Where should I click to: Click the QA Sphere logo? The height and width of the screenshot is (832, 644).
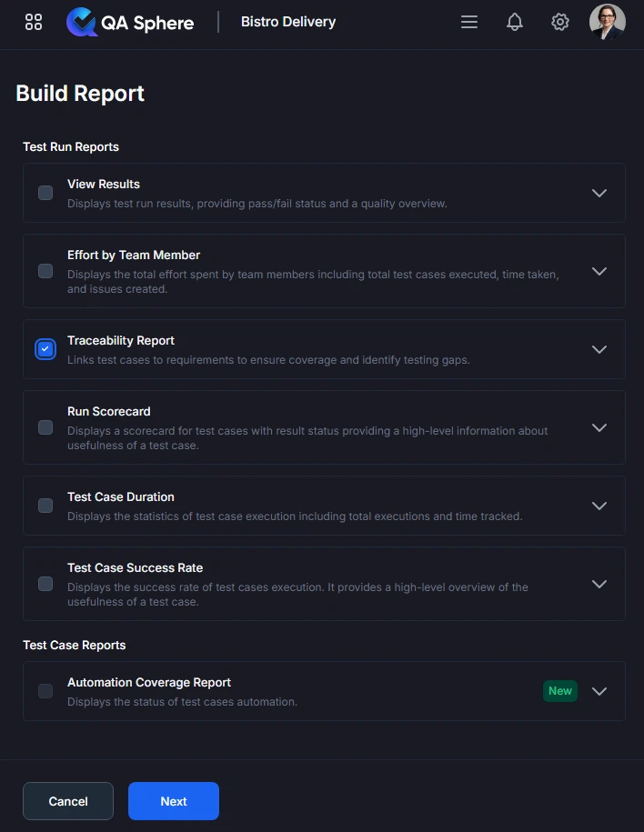click(x=130, y=22)
